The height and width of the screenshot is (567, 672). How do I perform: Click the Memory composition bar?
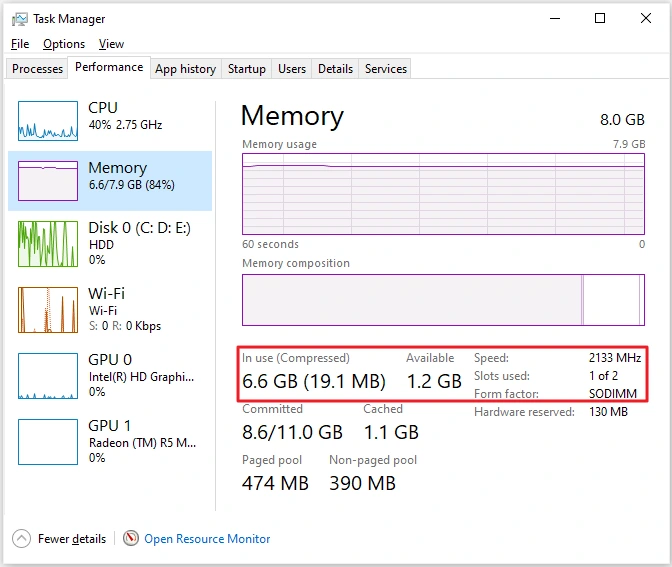[443, 300]
